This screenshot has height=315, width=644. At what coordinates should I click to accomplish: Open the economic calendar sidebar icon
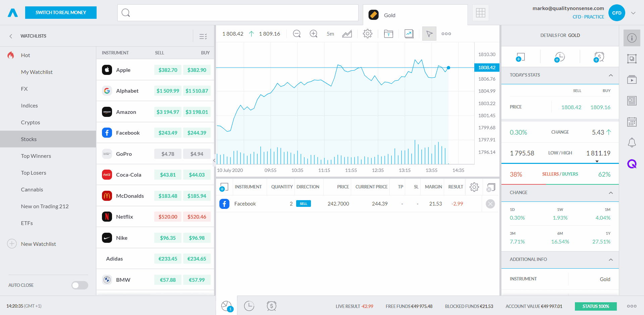(x=632, y=122)
